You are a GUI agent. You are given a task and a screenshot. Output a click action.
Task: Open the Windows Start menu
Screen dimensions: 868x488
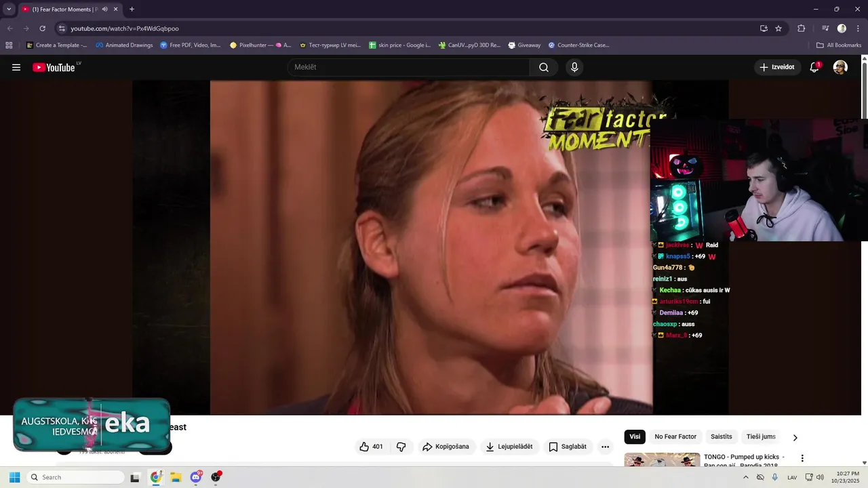tap(14, 477)
